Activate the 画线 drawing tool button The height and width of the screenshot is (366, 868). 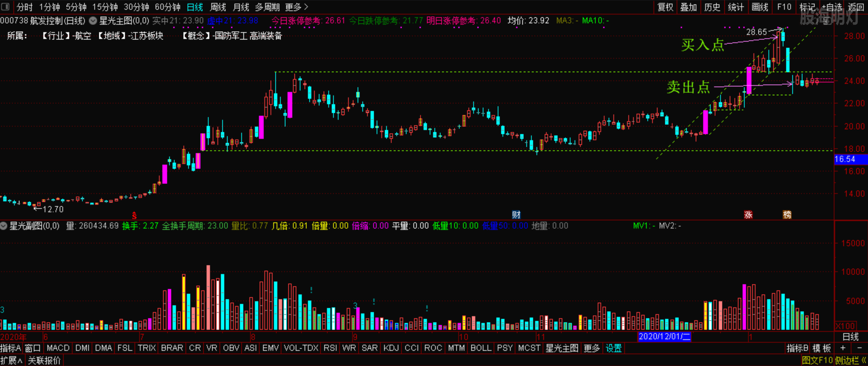pyautogui.click(x=760, y=7)
